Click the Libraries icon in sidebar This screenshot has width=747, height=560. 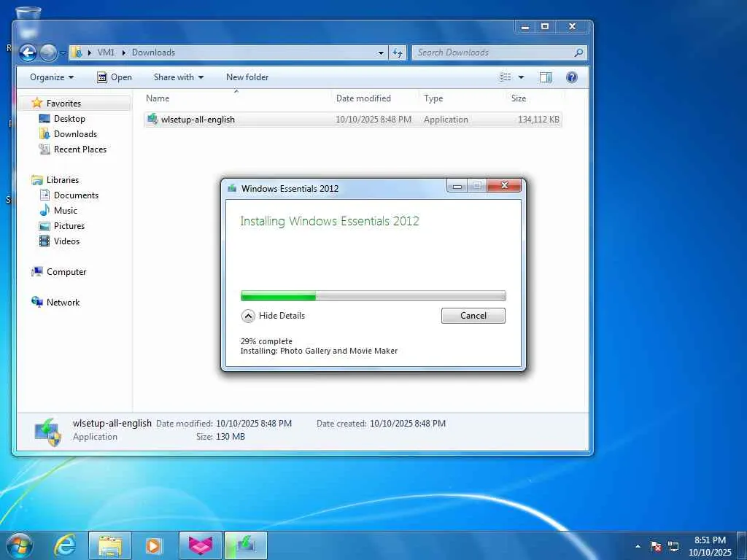37,180
